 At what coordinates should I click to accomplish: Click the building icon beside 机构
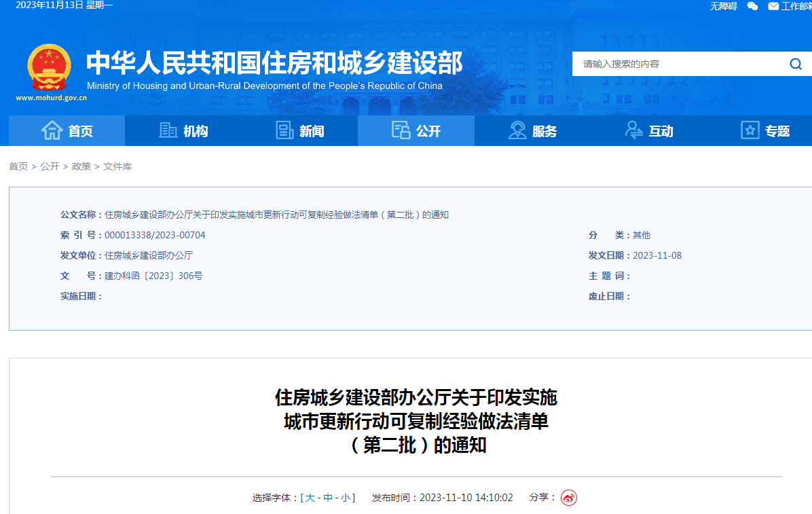168,130
